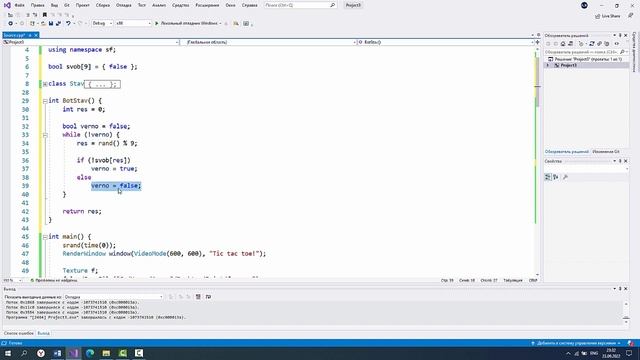
Task: Click the navigate backward icon
Action: [11, 24]
